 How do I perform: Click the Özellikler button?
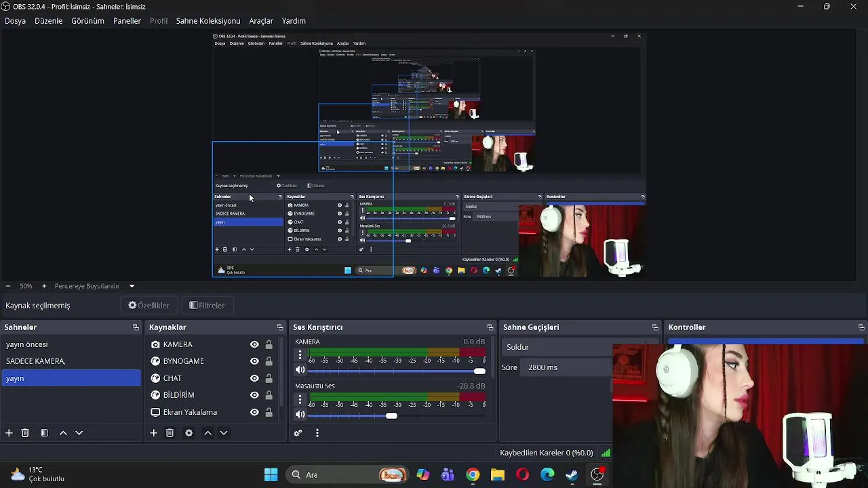[x=149, y=306]
